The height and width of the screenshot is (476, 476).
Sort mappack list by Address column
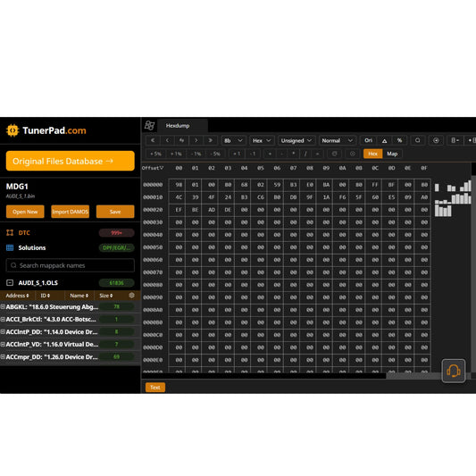click(17, 296)
